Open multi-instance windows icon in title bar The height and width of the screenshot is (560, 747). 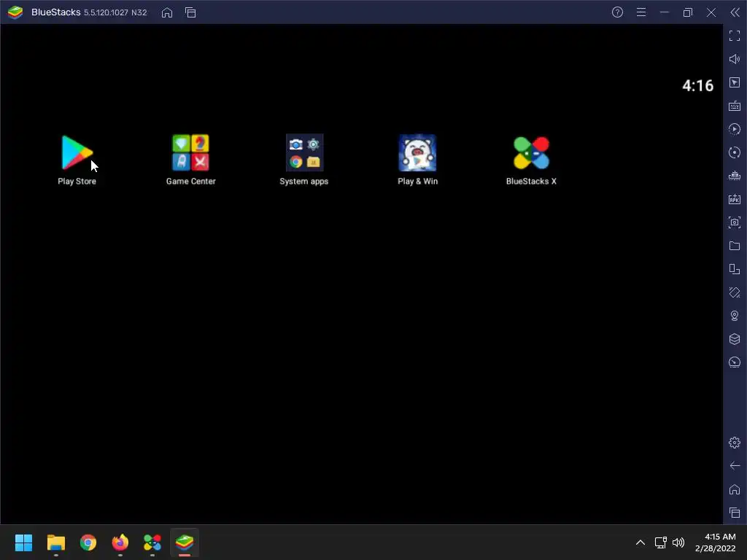pyautogui.click(x=190, y=12)
